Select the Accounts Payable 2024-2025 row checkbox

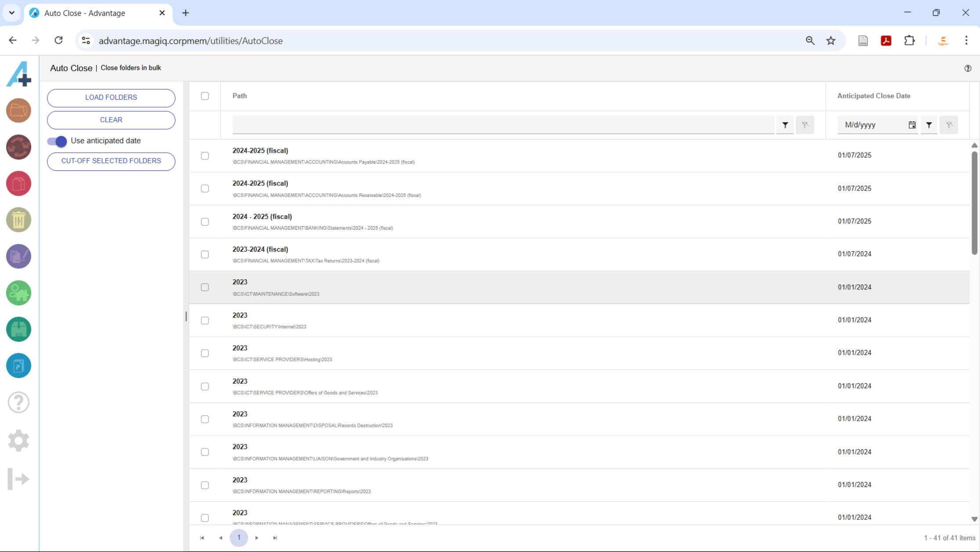[x=205, y=155]
